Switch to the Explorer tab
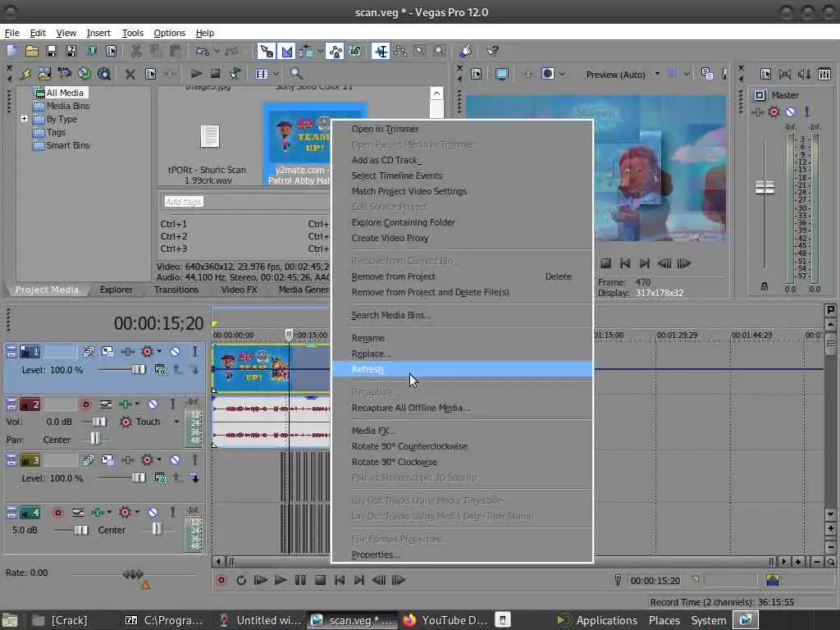This screenshot has width=840, height=630. (x=116, y=290)
